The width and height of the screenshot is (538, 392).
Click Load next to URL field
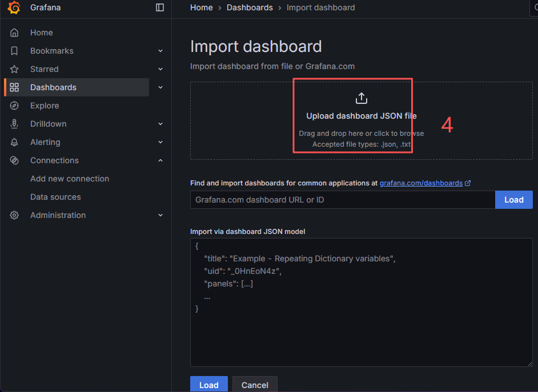click(x=513, y=200)
